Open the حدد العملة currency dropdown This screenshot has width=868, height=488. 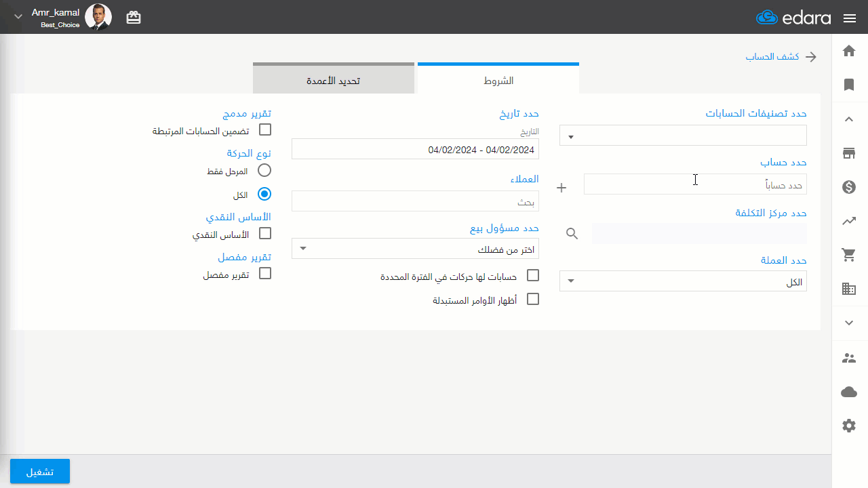click(683, 281)
